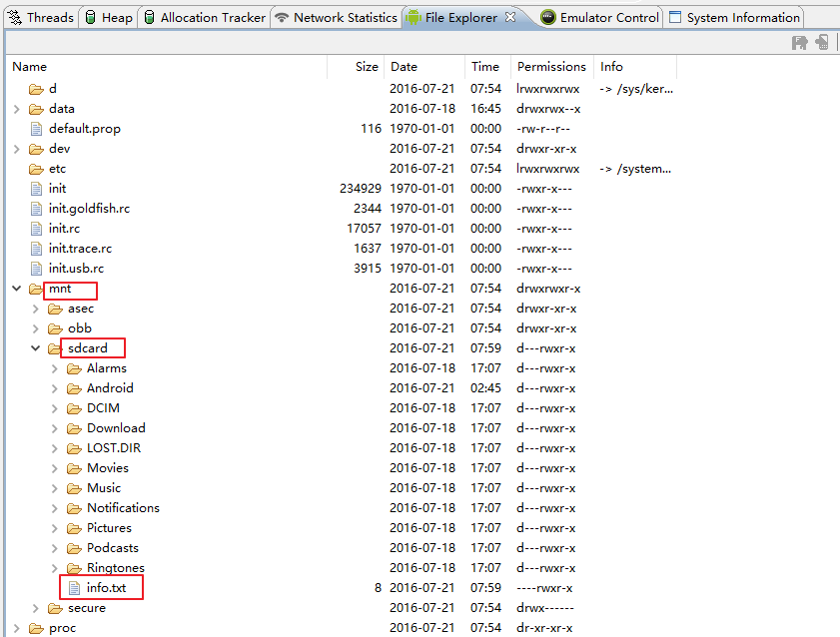Expand the LOST.DIR folder
The height and width of the screenshot is (637, 840).
click(x=55, y=448)
